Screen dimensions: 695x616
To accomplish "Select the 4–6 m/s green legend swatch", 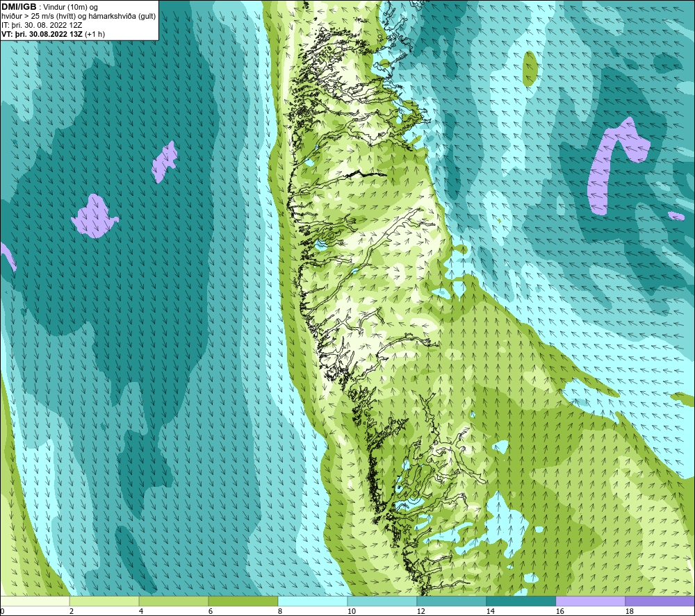I will (x=174, y=601).
